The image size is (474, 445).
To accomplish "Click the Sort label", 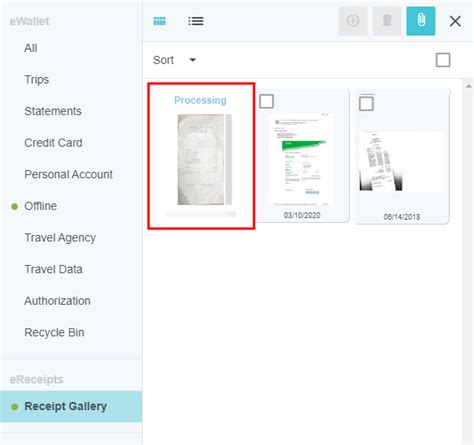I will tap(163, 60).
